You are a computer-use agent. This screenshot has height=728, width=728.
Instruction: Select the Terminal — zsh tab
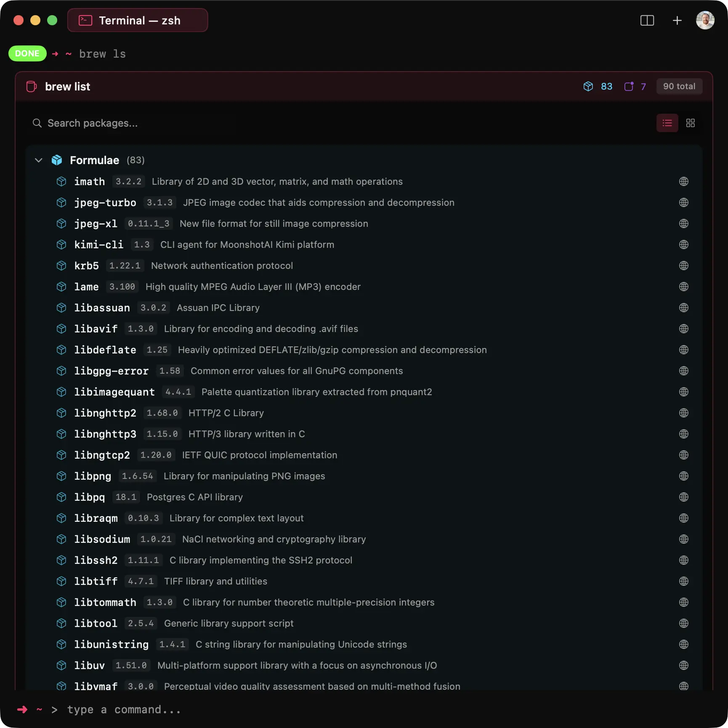[x=138, y=20]
